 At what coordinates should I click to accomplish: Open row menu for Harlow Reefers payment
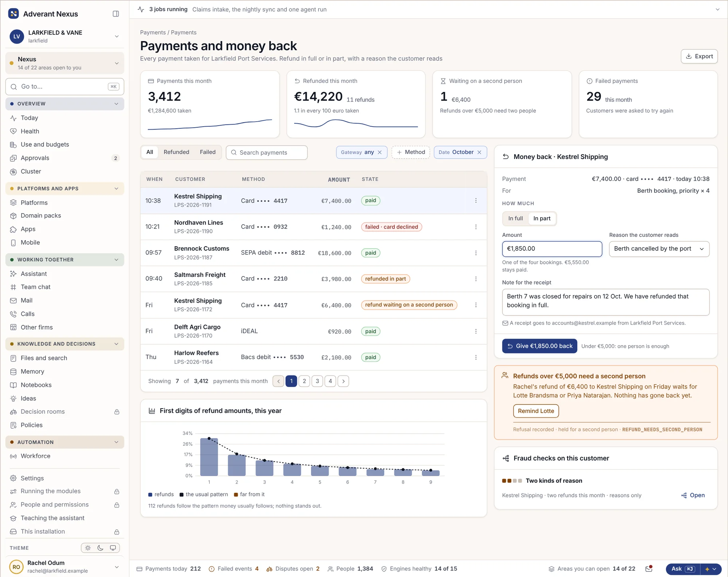point(476,358)
